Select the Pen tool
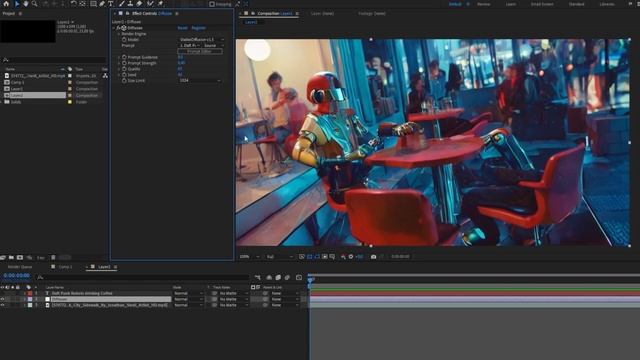Screen dimensions: 640x360 [x=102, y=4]
